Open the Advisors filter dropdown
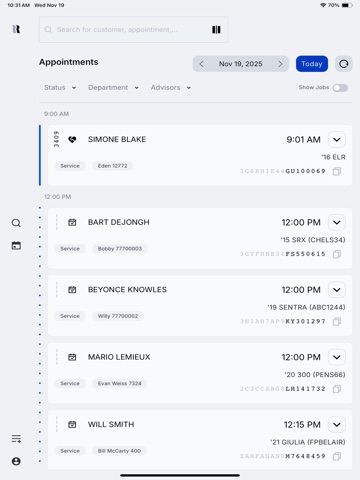The width and height of the screenshot is (360, 480). coord(171,88)
